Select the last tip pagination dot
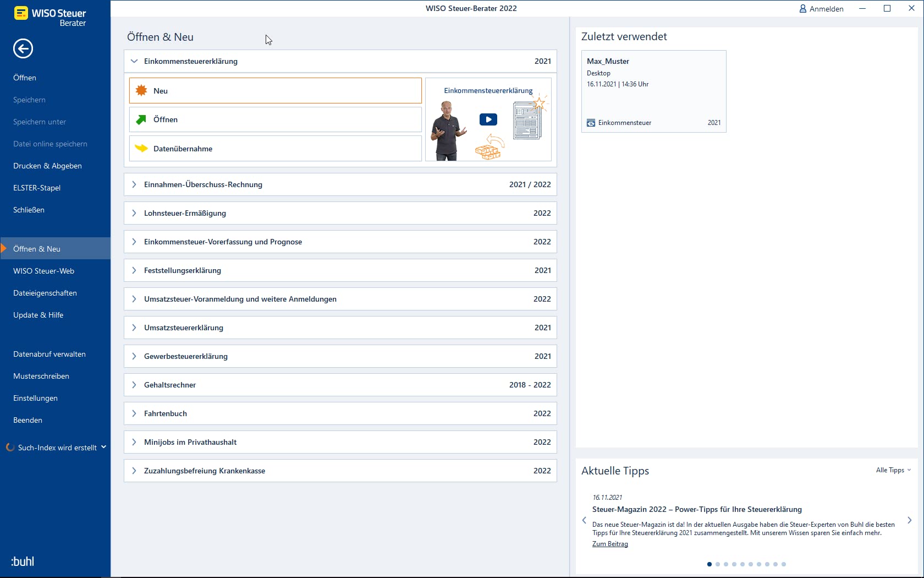Image resolution: width=924 pixels, height=578 pixels. tap(784, 564)
